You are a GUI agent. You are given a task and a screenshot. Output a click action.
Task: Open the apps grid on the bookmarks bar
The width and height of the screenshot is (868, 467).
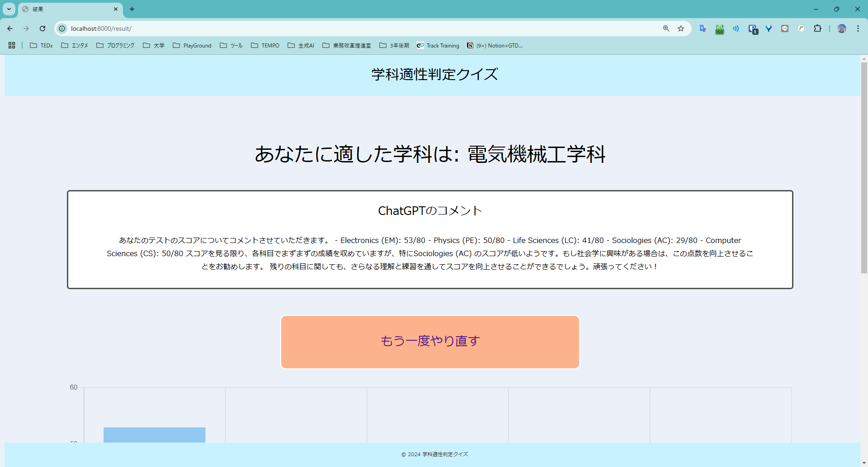pyautogui.click(x=12, y=45)
